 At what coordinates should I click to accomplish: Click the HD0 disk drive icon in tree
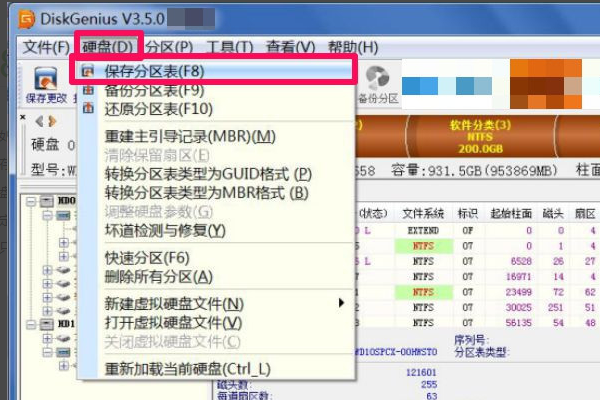[47, 201]
